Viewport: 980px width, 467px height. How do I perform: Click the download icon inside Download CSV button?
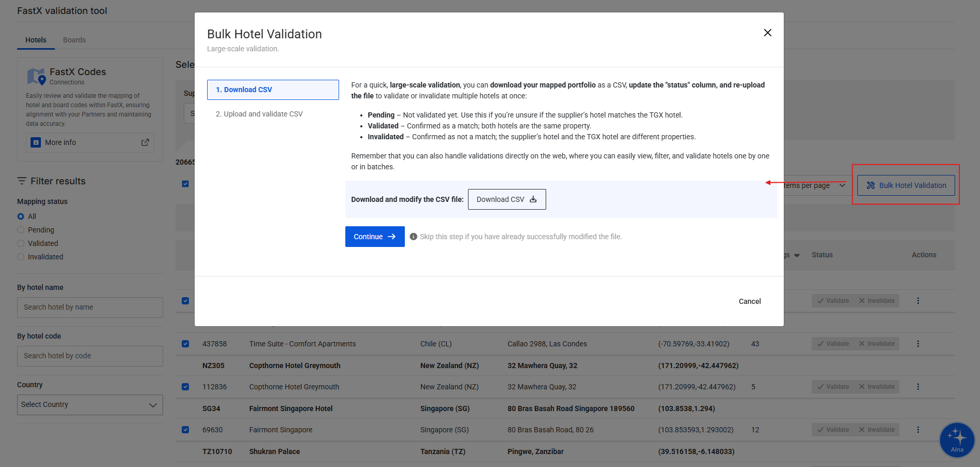click(x=533, y=199)
